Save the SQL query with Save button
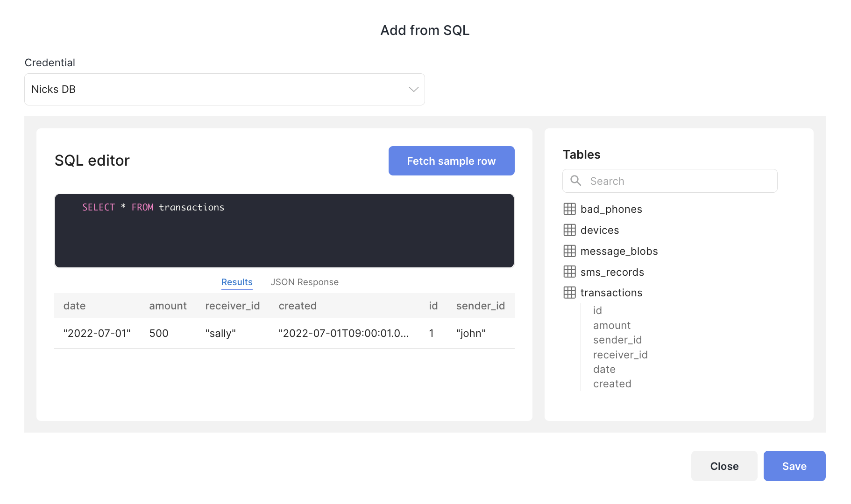This screenshot has height=504, width=851. 794,466
